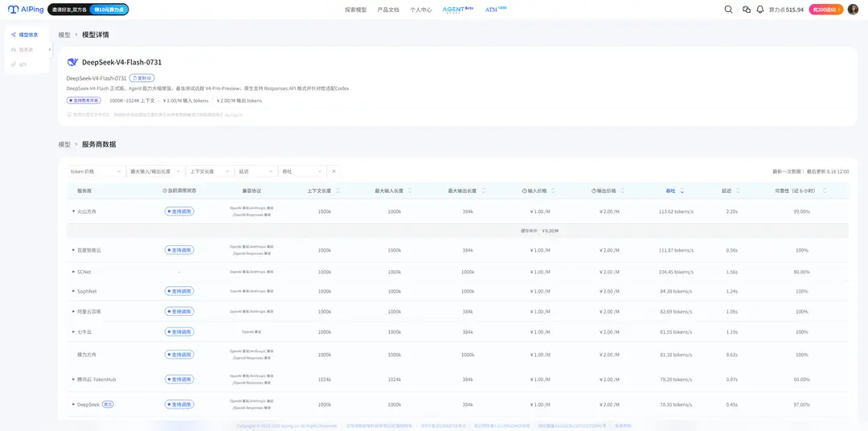Click 支持调用 badge for 火山方舟
Image resolution: width=868 pixels, height=431 pixels.
179,211
